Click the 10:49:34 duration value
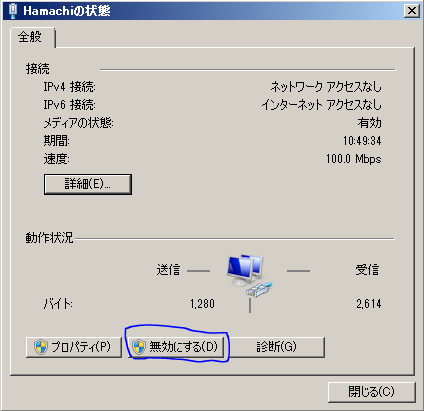This screenshot has height=411, width=424. click(x=362, y=141)
